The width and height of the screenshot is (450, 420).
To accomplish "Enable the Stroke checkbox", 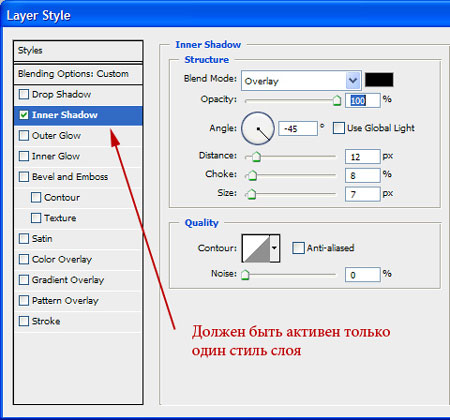I will pyautogui.click(x=24, y=321).
